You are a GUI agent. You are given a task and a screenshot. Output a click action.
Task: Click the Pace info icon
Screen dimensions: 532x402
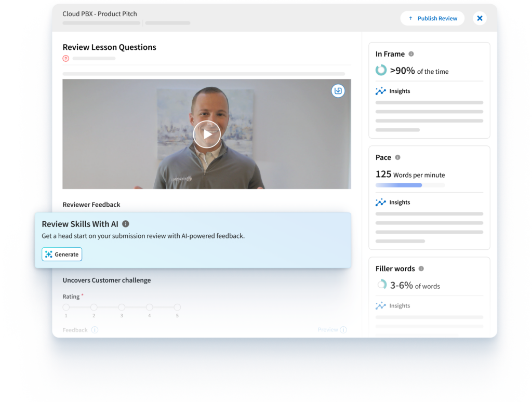tap(398, 157)
